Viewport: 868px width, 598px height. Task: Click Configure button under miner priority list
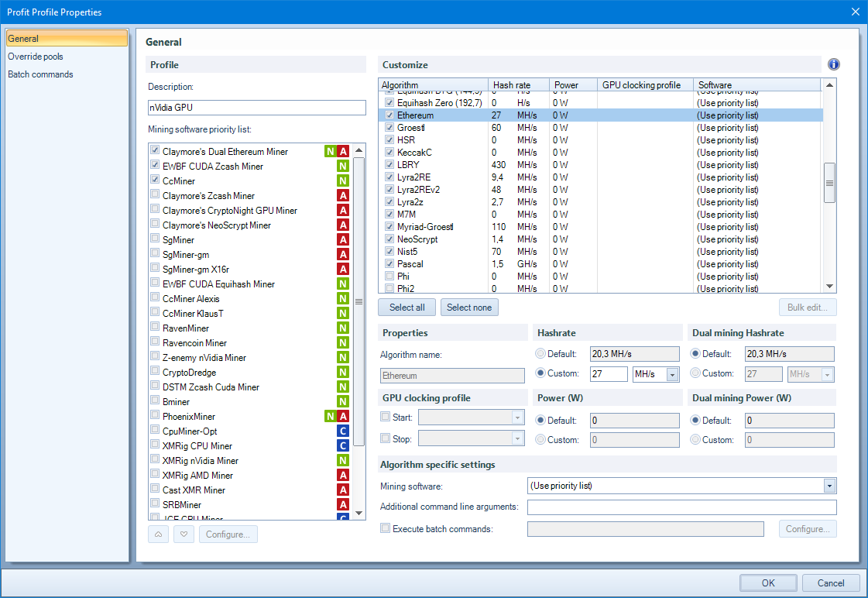pos(228,534)
